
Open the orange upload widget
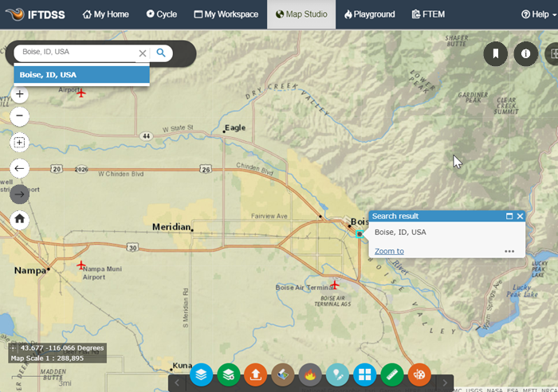[x=256, y=374]
